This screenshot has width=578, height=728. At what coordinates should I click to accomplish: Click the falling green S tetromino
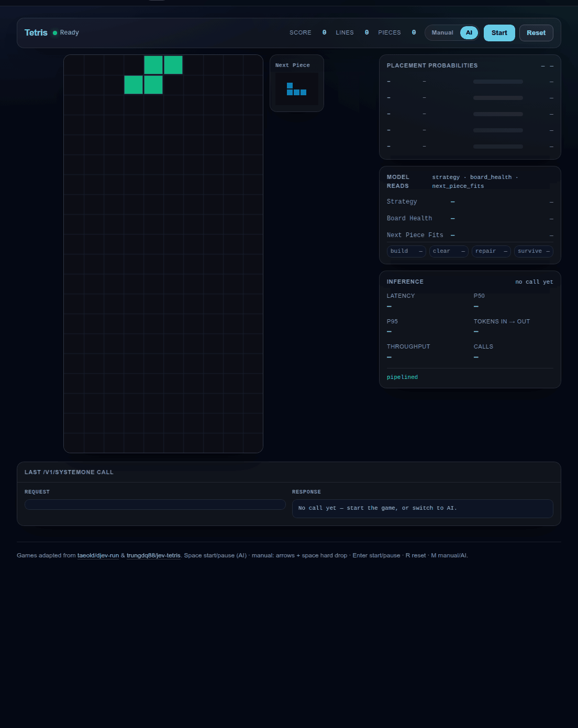(x=153, y=75)
